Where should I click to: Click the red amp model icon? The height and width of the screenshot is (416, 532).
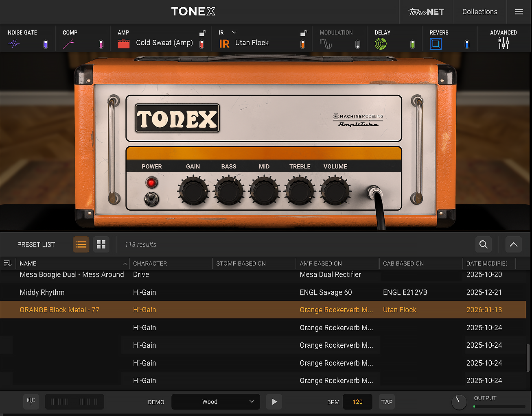pos(123,44)
